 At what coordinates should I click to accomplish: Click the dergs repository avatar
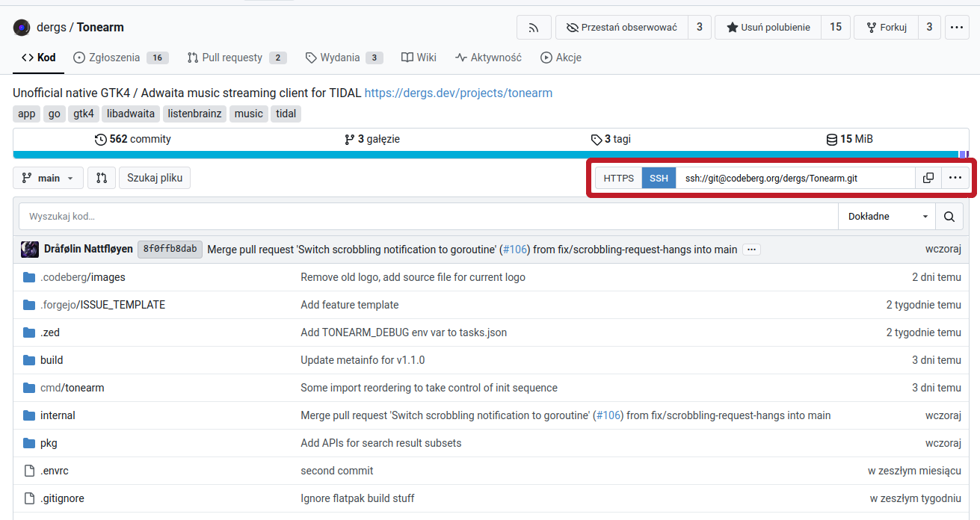click(x=22, y=28)
